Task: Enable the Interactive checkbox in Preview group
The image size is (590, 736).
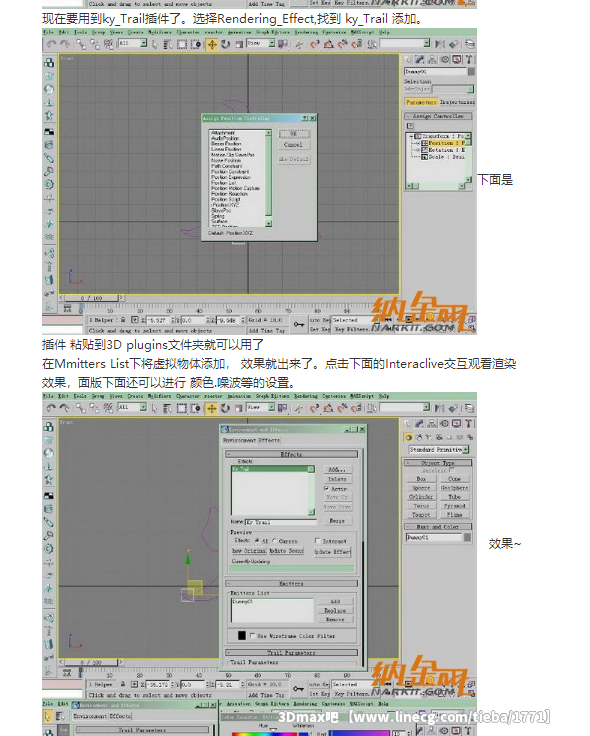Action: (318, 541)
